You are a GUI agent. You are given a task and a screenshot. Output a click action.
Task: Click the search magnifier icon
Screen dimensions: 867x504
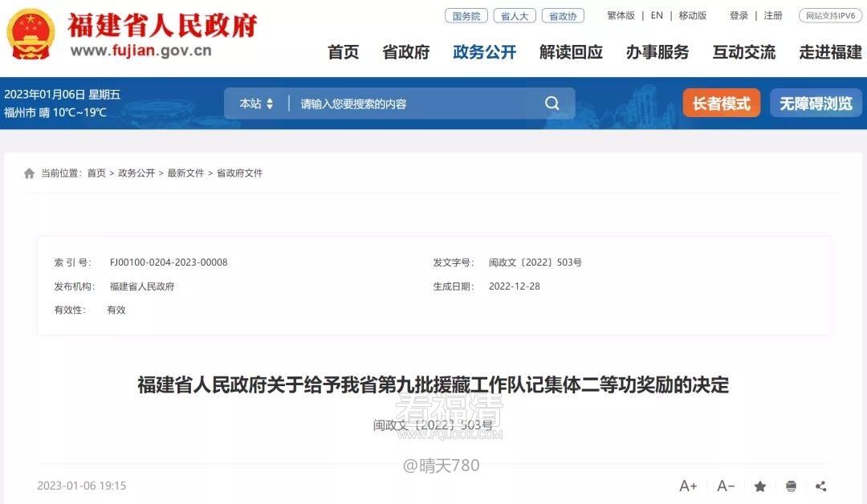pos(552,104)
